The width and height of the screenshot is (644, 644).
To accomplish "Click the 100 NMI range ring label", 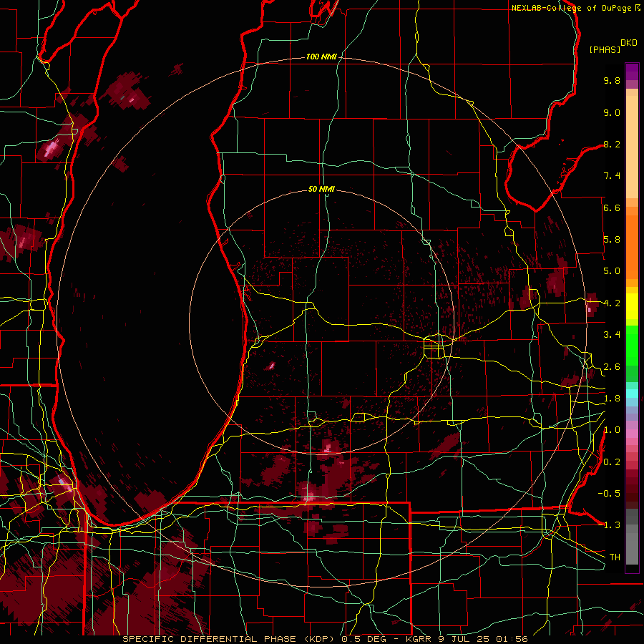I will pyautogui.click(x=321, y=57).
